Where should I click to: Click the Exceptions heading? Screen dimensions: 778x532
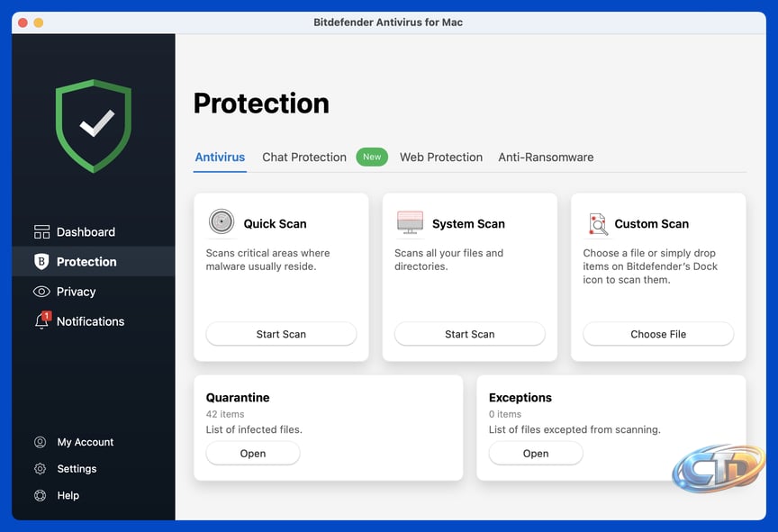520,398
